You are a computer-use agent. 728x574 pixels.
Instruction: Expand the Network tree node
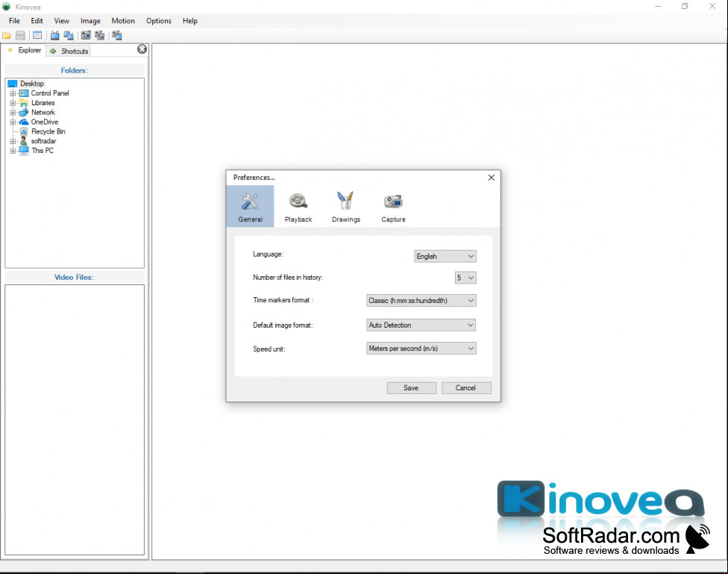tap(13, 113)
